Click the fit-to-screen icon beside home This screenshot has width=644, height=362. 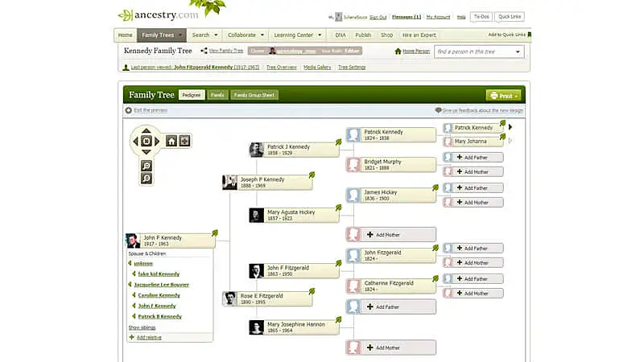(x=185, y=142)
